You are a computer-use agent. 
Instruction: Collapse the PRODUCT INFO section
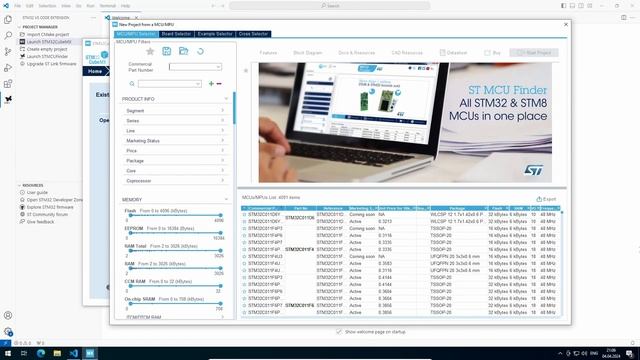click(x=226, y=99)
